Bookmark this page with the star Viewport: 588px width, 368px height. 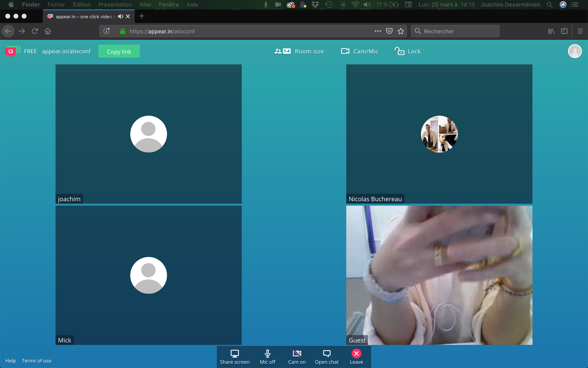(x=401, y=31)
